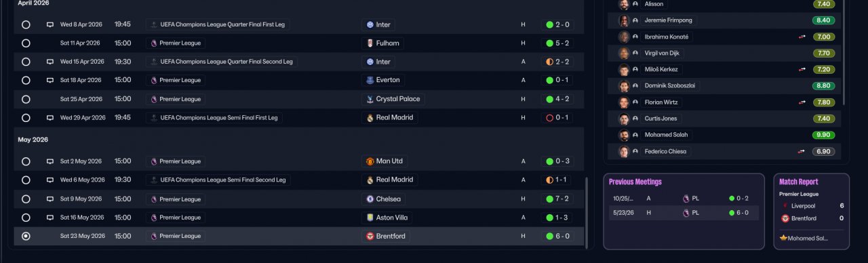Select the Brentford match radio button
Viewport: 868px width, 263px height.
26,237
